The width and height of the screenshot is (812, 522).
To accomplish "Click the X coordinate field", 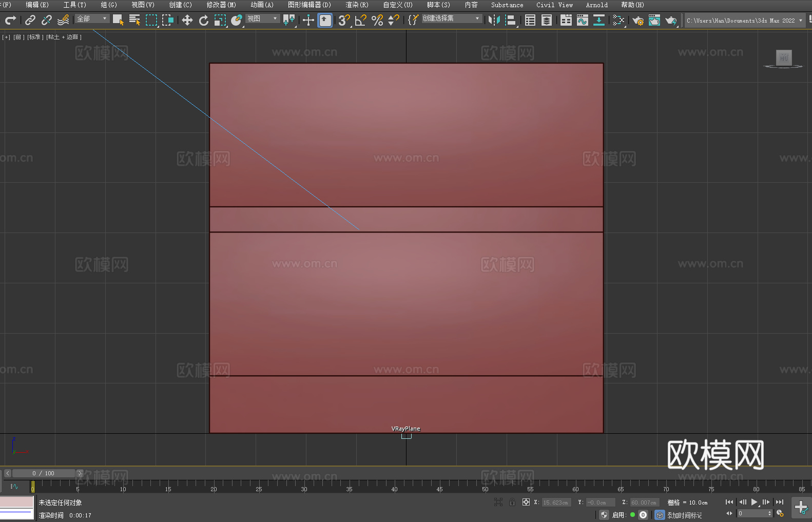I will coord(555,502).
